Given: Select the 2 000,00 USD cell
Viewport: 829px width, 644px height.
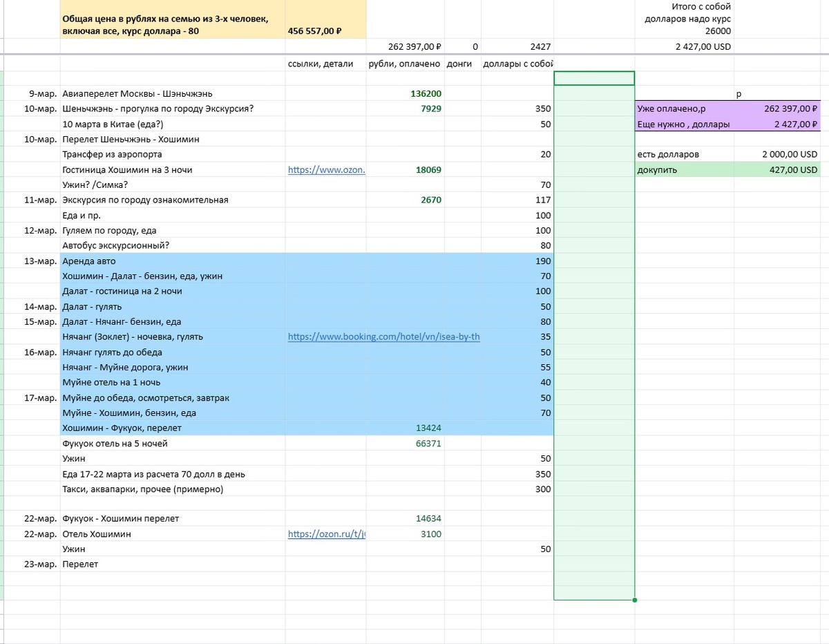Looking at the screenshot, I should point(778,155).
